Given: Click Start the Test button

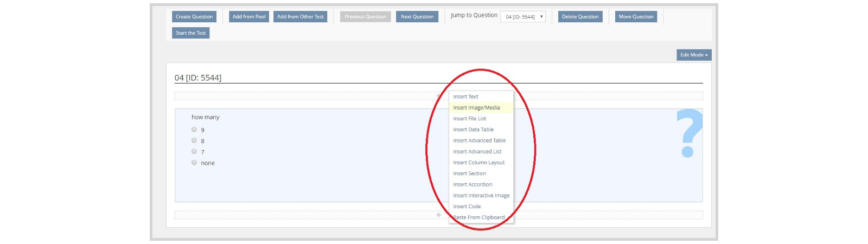Looking at the screenshot, I should point(191,33).
